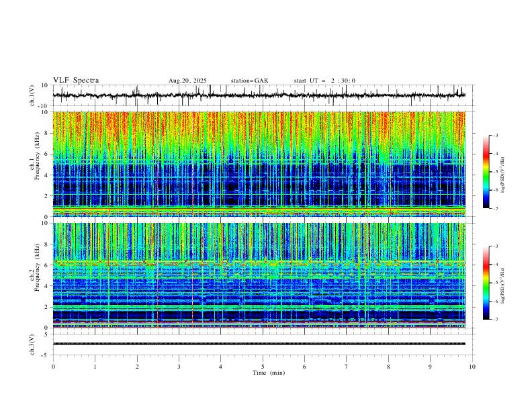The height and width of the screenshot is (411, 532).
Task: Click the ch.1 spectrogram color scale bar
Action: (x=486, y=172)
